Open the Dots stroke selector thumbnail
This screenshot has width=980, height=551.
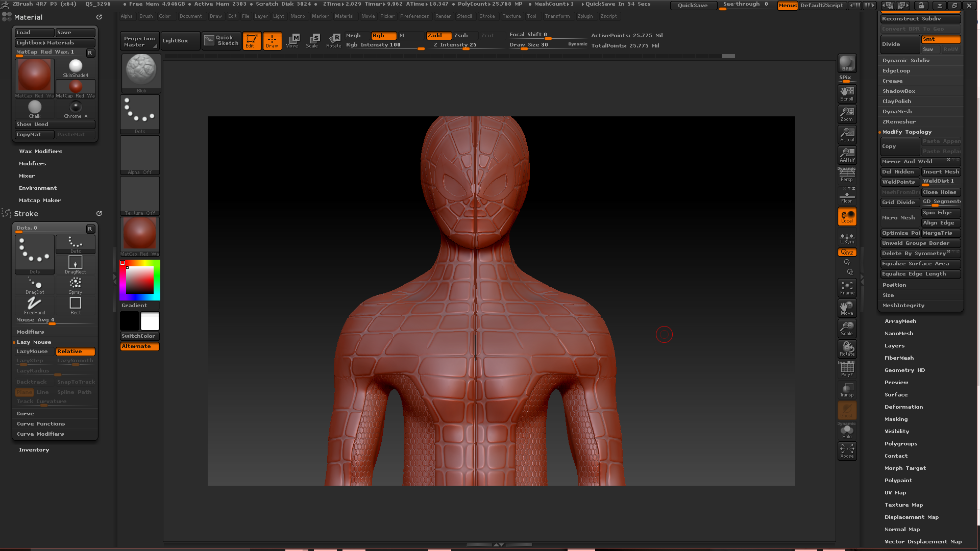coord(140,114)
